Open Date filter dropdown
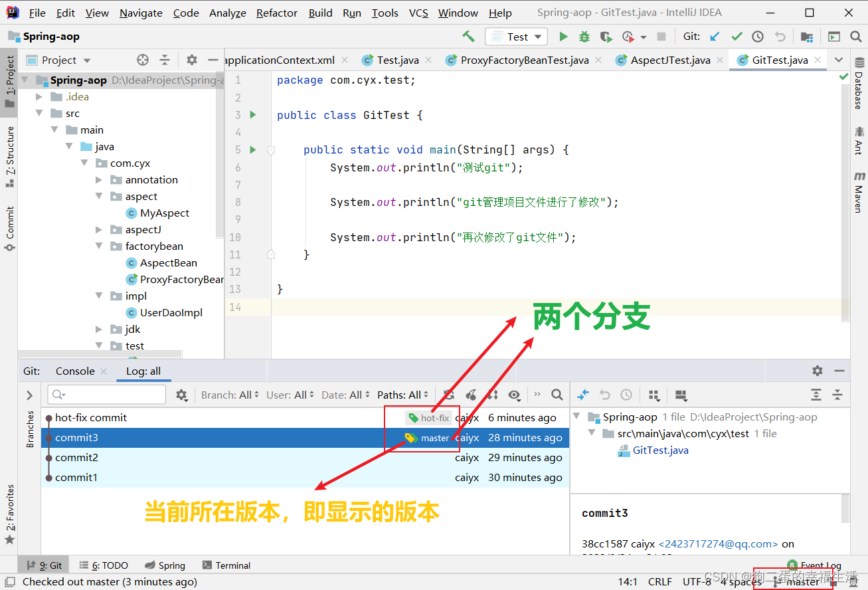The image size is (868, 590). pyautogui.click(x=346, y=395)
